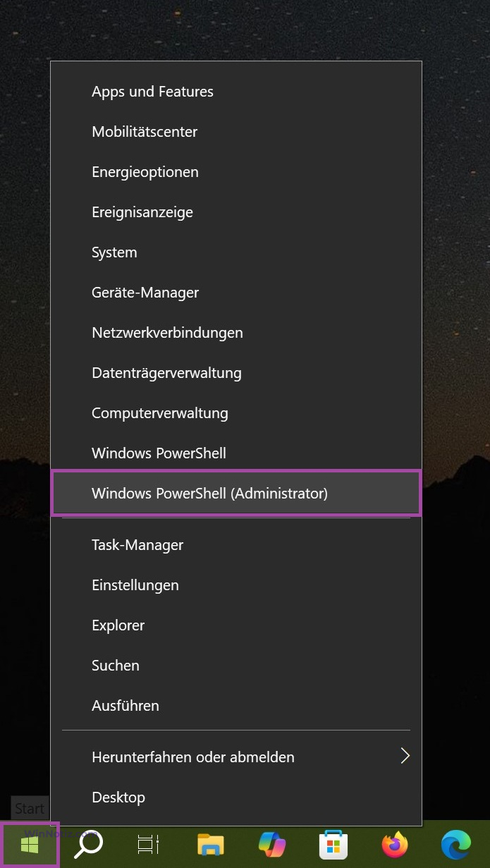Open Energieoptionen entry

pyautogui.click(x=236, y=172)
